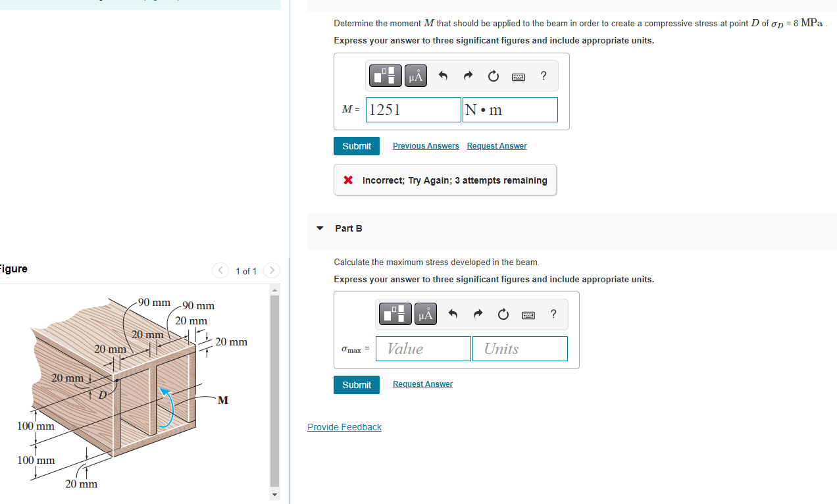This screenshot has height=504, width=837.
Task: Collapse the Part B section
Action: coord(320,228)
